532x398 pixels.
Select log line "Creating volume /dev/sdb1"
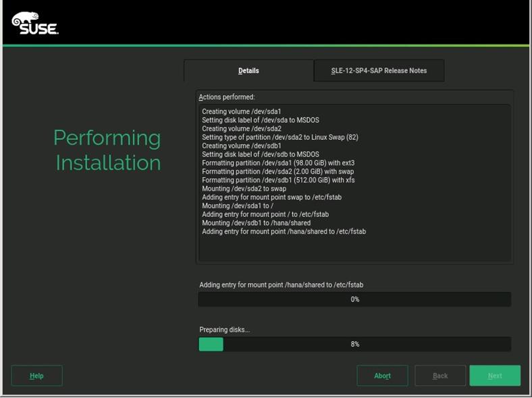click(x=241, y=146)
